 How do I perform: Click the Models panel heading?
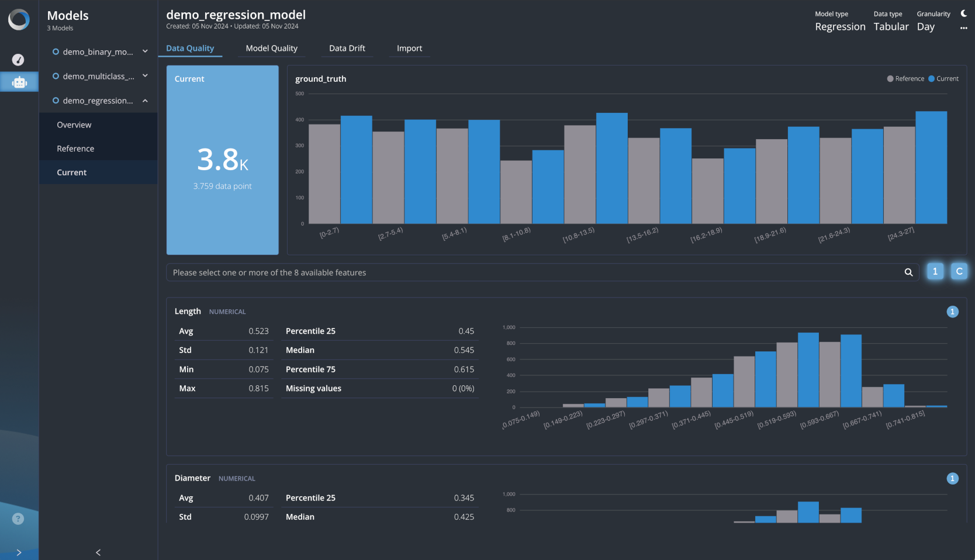tap(68, 16)
